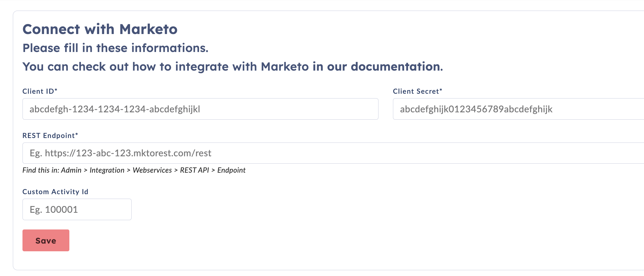Click the Client ID input field
Image resolution: width=644 pixels, height=276 pixels.
click(x=200, y=109)
